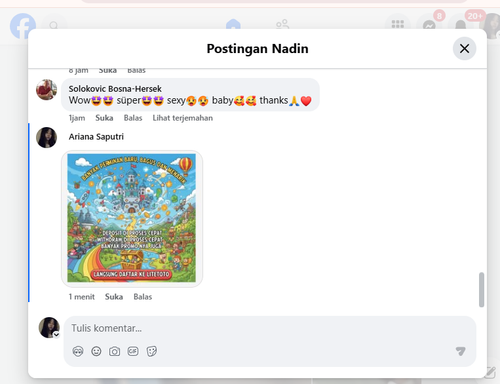500x384 pixels.
Task: Click the Facebook search icon
Action: tap(54, 25)
